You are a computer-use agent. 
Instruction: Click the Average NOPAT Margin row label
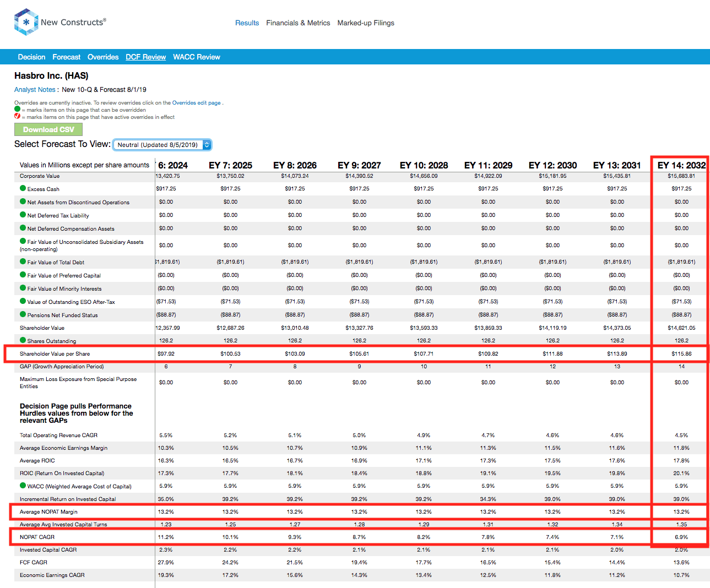pos(48,512)
